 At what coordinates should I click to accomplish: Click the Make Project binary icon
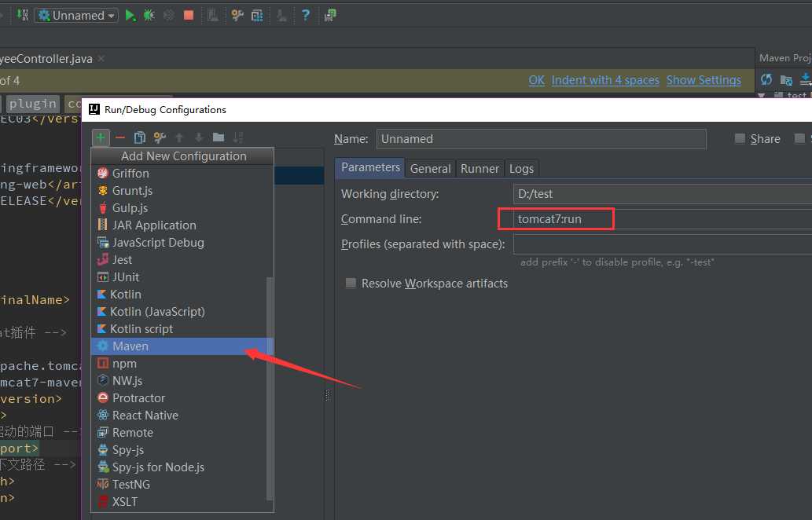pyautogui.click(x=23, y=14)
